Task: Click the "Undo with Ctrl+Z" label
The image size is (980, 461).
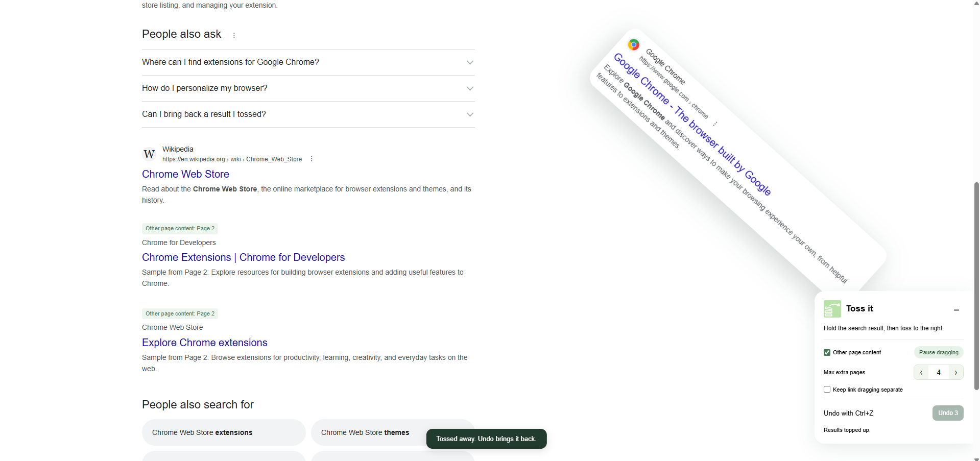Action: (x=848, y=413)
